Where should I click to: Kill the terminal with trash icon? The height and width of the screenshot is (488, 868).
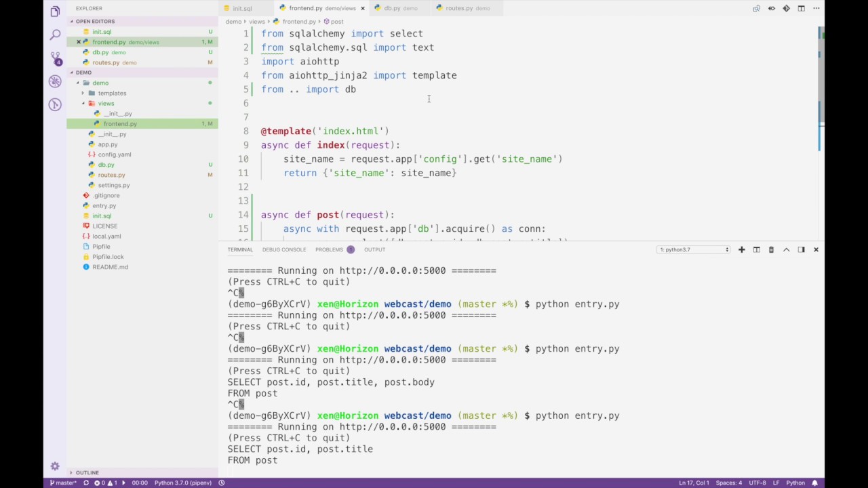pos(771,249)
